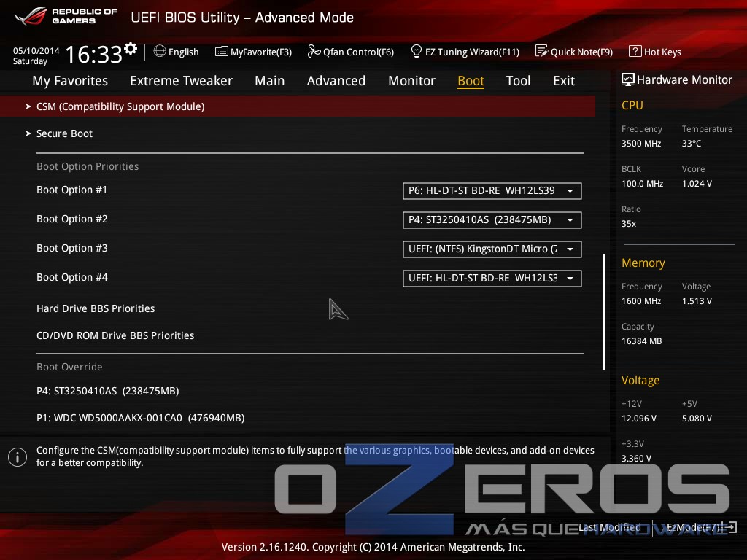Viewport: 747px width, 560px height.
Task: Switch to the Extreme Tweaker tab
Action: click(181, 81)
